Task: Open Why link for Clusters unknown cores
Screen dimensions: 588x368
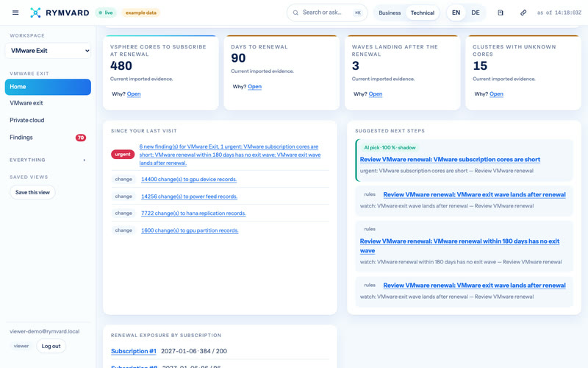Action: click(x=496, y=94)
